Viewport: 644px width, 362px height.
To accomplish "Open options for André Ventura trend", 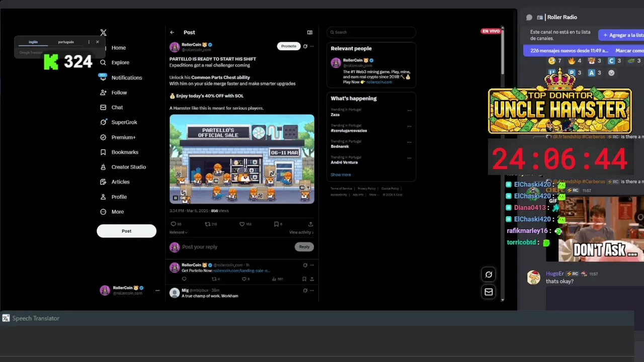I will (x=409, y=158).
